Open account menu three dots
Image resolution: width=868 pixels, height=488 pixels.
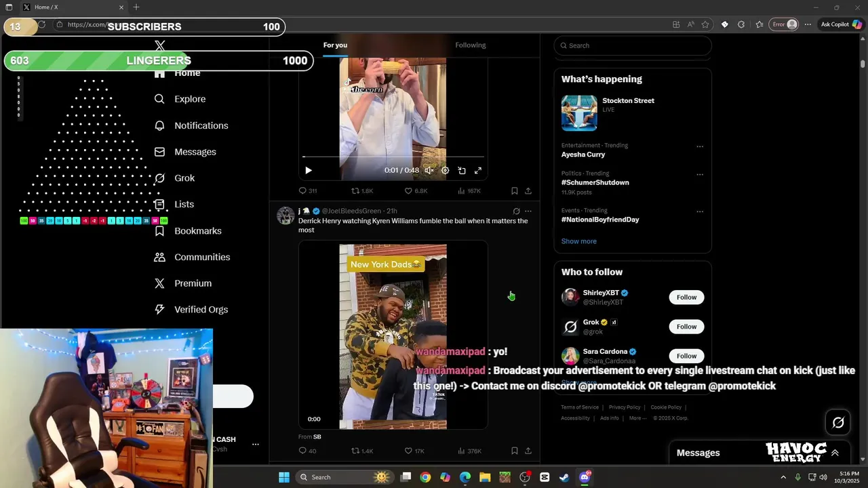256,445
